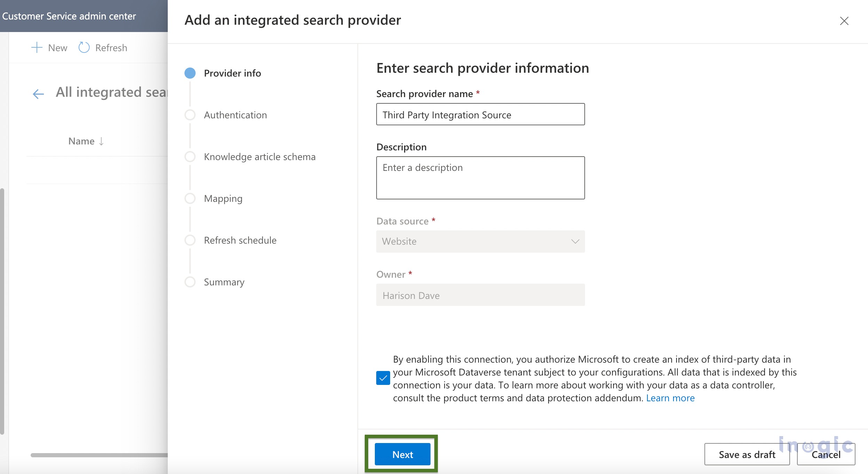Click the Search provider name input field
This screenshot has height=474, width=868.
click(x=480, y=114)
